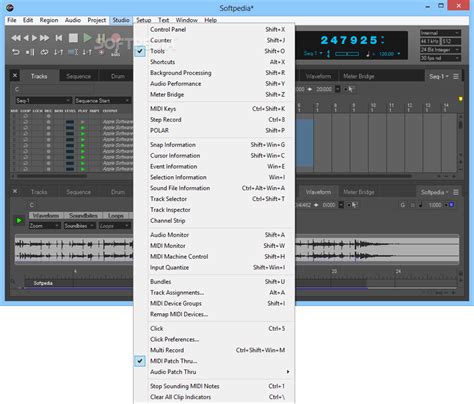Switch to Drum tab in upper panel

118,76
